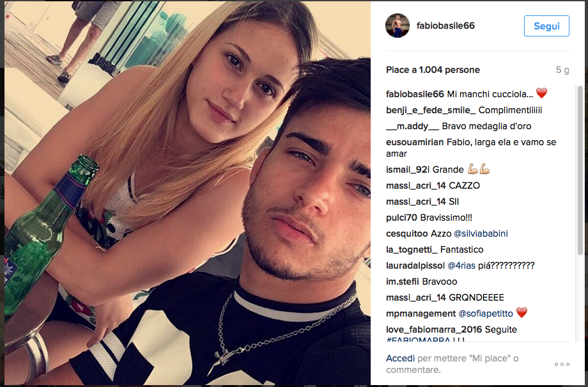Image resolution: width=588 pixels, height=387 pixels.
Task: Open the fabiobasile66 username in header
Action: click(445, 26)
